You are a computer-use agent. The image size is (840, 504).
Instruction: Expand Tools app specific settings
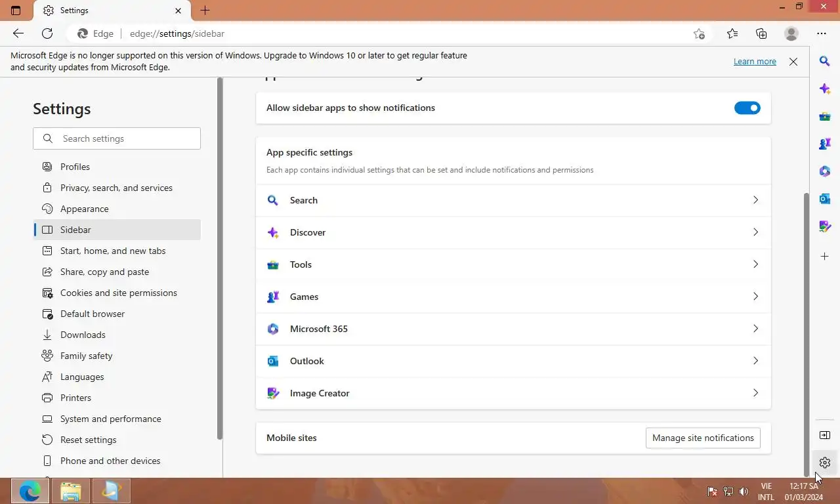[513, 264]
